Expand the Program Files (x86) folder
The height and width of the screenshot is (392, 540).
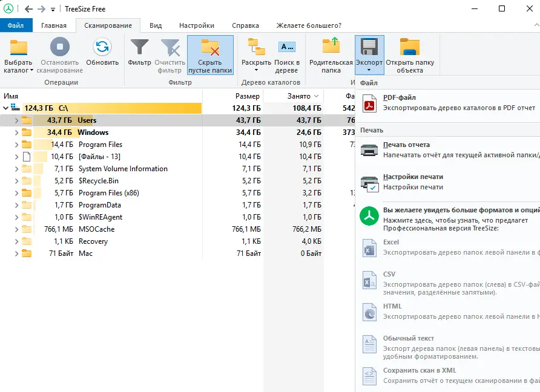[x=16, y=193]
